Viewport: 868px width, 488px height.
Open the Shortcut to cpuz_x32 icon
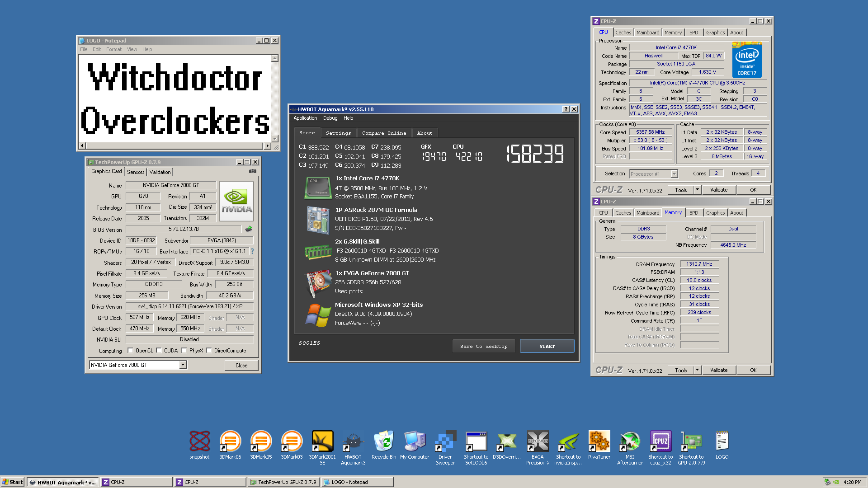[660, 441]
